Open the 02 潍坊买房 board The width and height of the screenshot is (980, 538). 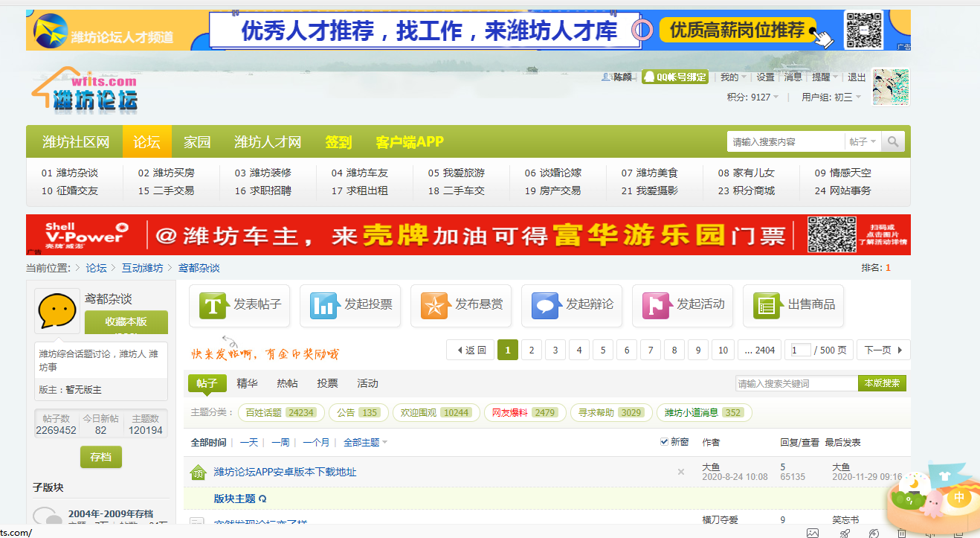[x=166, y=173]
